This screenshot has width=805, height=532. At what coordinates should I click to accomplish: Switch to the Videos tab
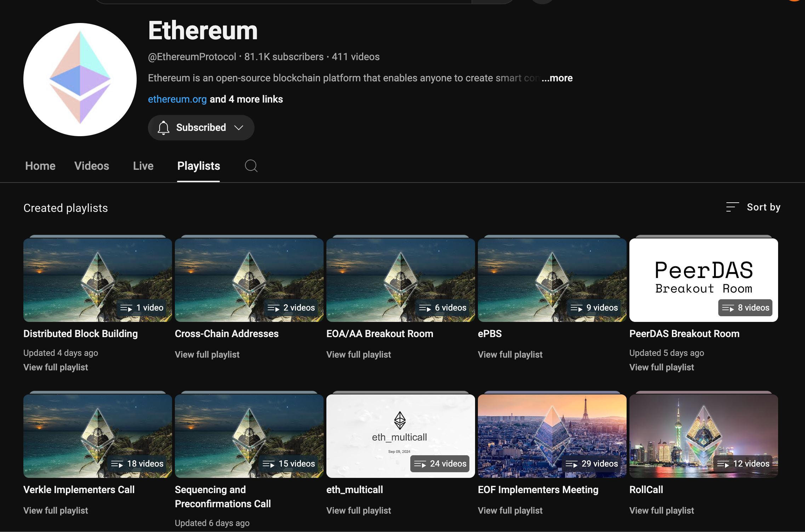92,166
